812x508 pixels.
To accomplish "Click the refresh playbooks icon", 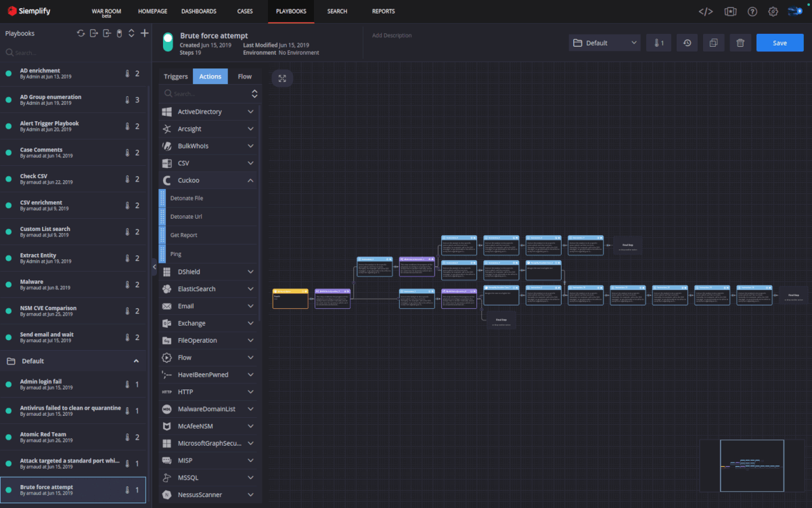I will point(81,33).
